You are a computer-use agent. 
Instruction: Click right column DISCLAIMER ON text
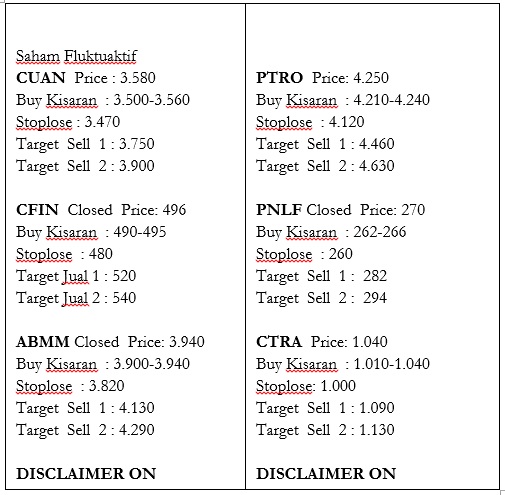pyautogui.click(x=326, y=474)
